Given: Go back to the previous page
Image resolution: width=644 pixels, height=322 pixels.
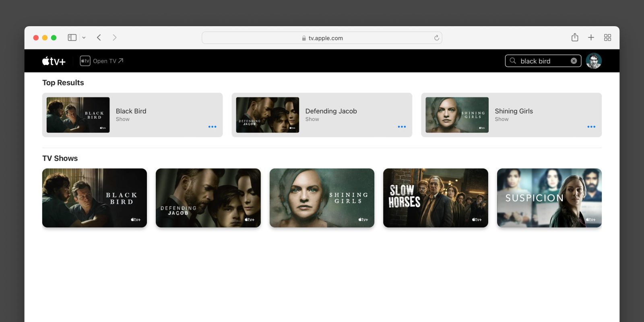Looking at the screenshot, I should click(x=99, y=37).
